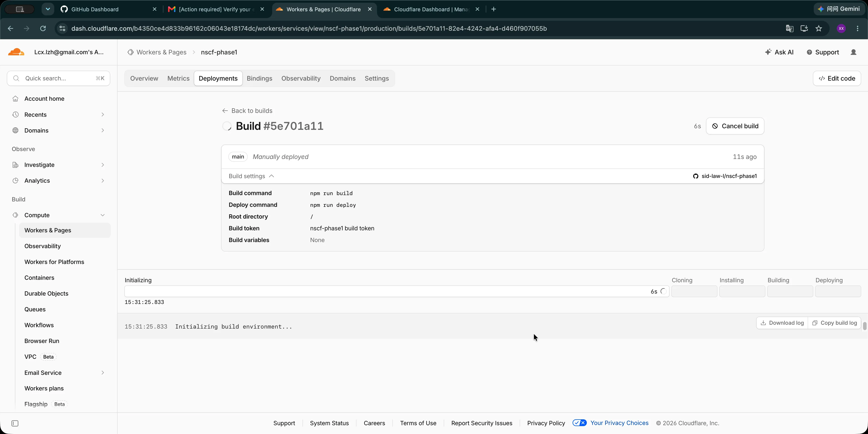
Task: Open new browser tab
Action: pos(494,9)
